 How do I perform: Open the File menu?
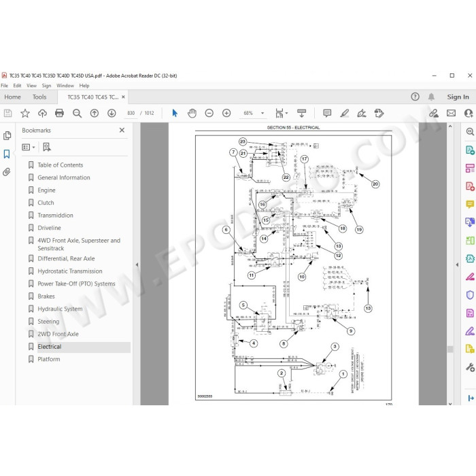5,86
